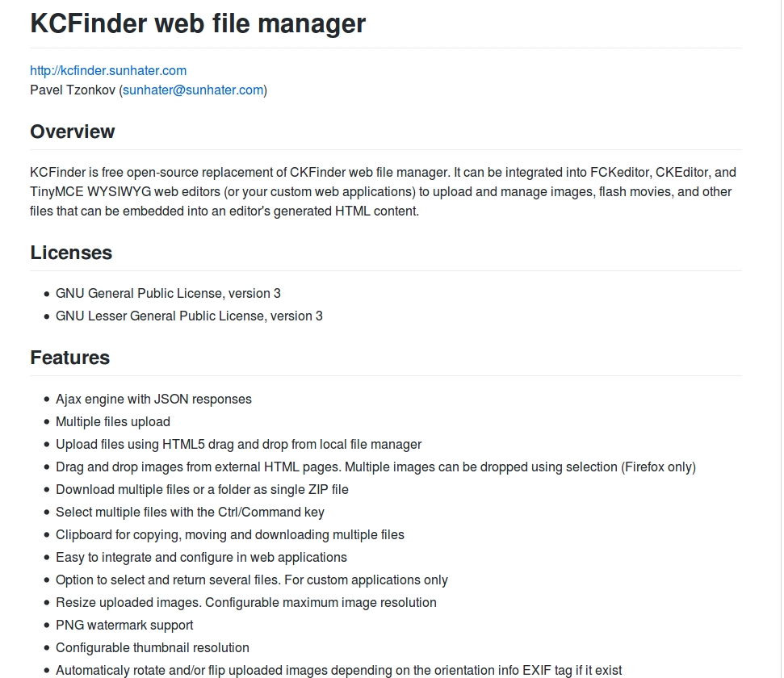Click the Licenses heading
Viewport: 784px width, 678px height.
(x=71, y=253)
